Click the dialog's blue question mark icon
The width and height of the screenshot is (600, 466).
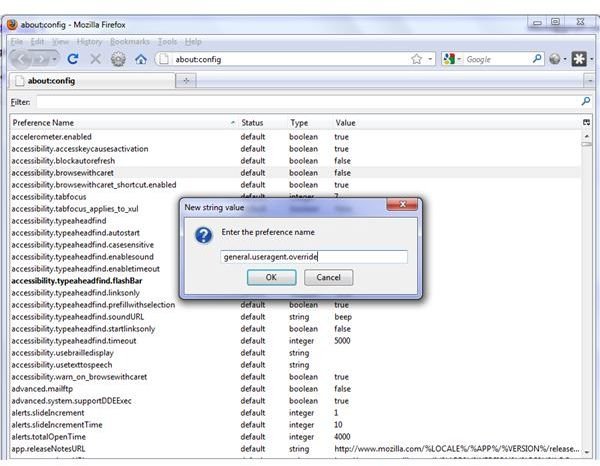click(x=204, y=235)
